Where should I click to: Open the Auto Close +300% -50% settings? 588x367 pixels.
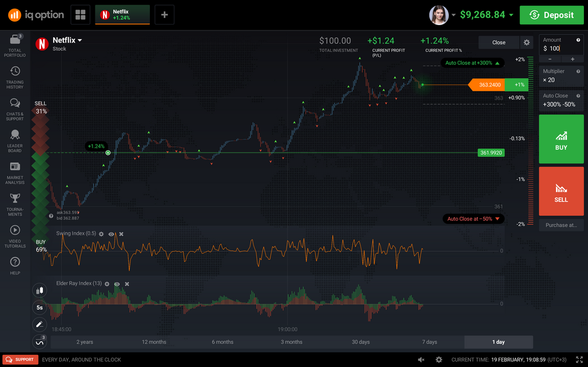click(x=561, y=101)
